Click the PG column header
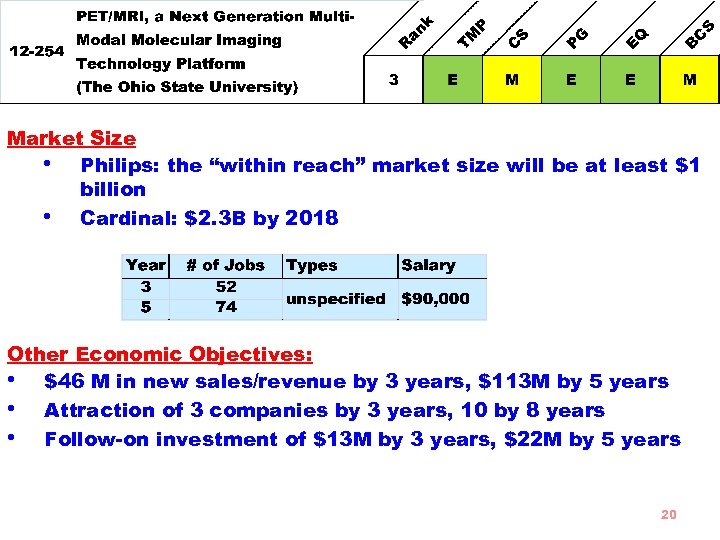 point(577,38)
